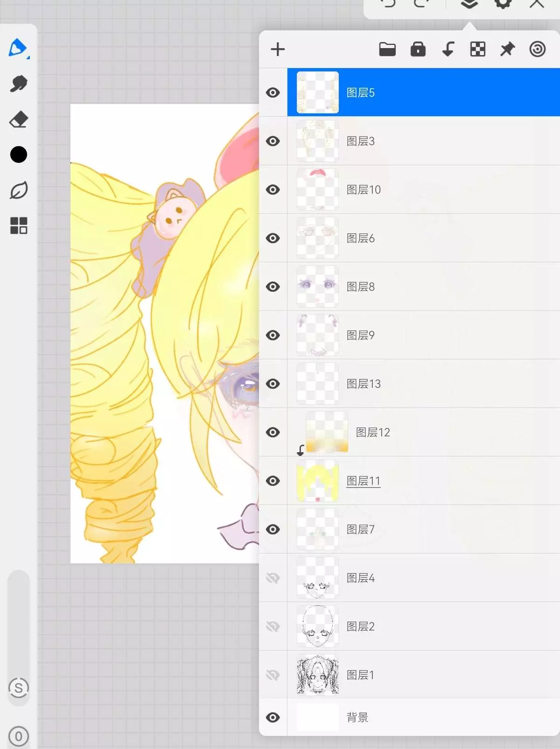Select the thumbnail of 图层10
The height and width of the screenshot is (749, 560).
(318, 189)
